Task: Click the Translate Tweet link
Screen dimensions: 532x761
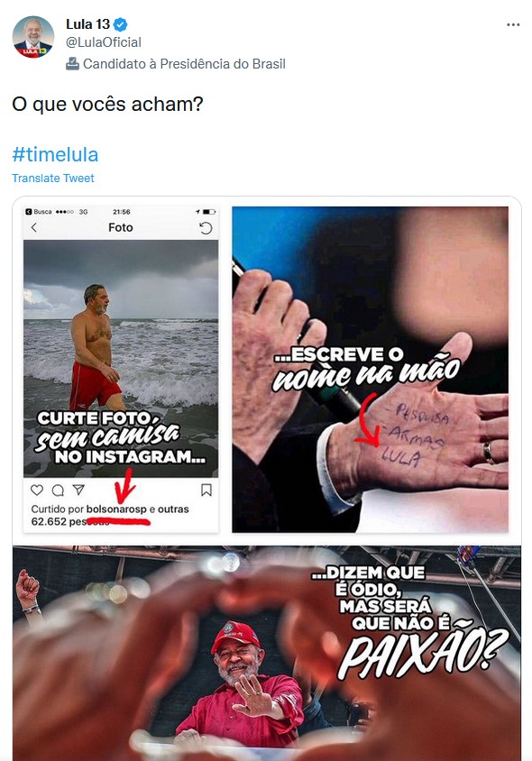Action: point(53,179)
